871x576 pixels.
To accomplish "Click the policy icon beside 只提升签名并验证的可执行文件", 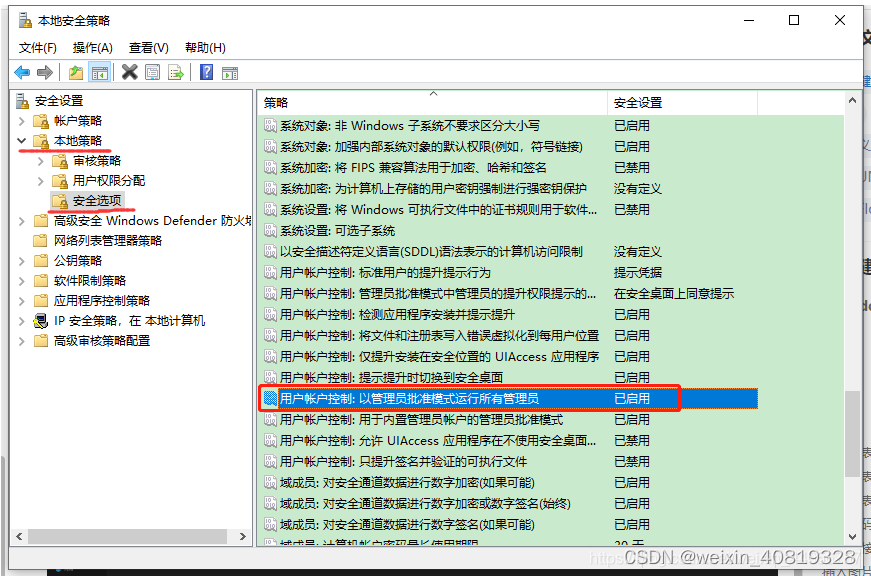I will [271, 462].
